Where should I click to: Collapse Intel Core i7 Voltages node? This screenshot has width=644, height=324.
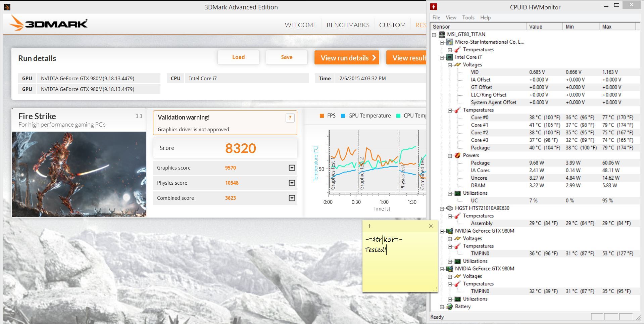450,65
